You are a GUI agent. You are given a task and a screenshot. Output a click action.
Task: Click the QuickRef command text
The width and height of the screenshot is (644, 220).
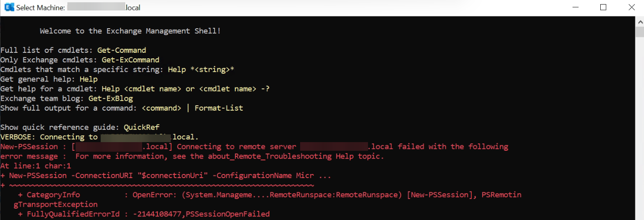(x=141, y=127)
